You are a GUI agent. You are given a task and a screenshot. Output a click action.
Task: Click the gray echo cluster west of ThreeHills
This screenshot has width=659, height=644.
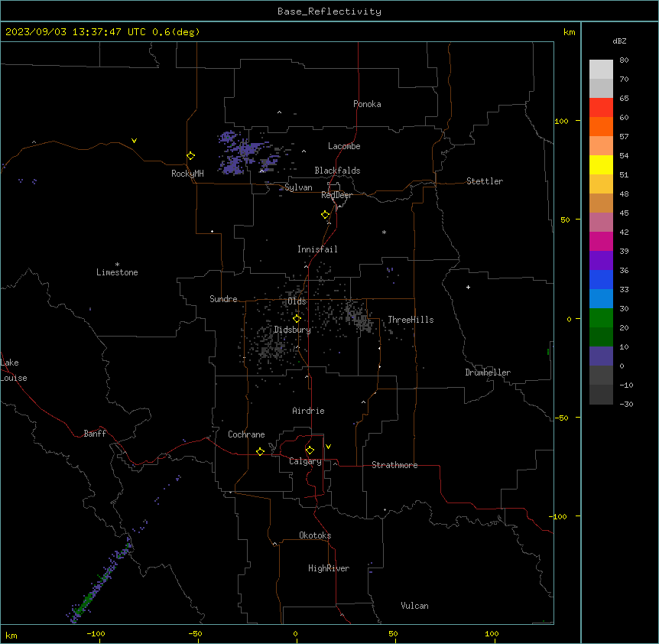coord(359,316)
